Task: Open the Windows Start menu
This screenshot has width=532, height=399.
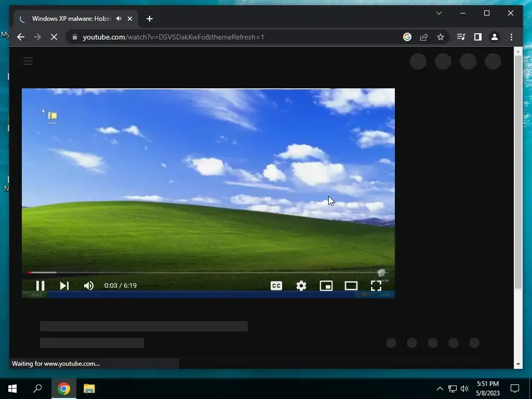Action: [x=12, y=389]
